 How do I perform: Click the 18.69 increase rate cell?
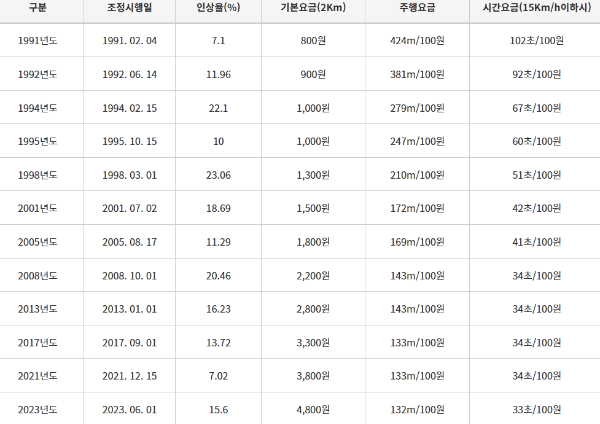(x=218, y=208)
